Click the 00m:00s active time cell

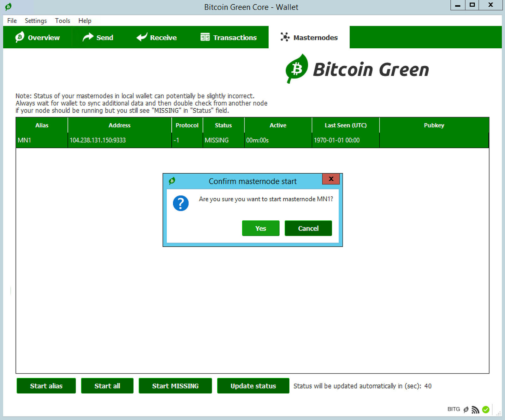coord(278,140)
